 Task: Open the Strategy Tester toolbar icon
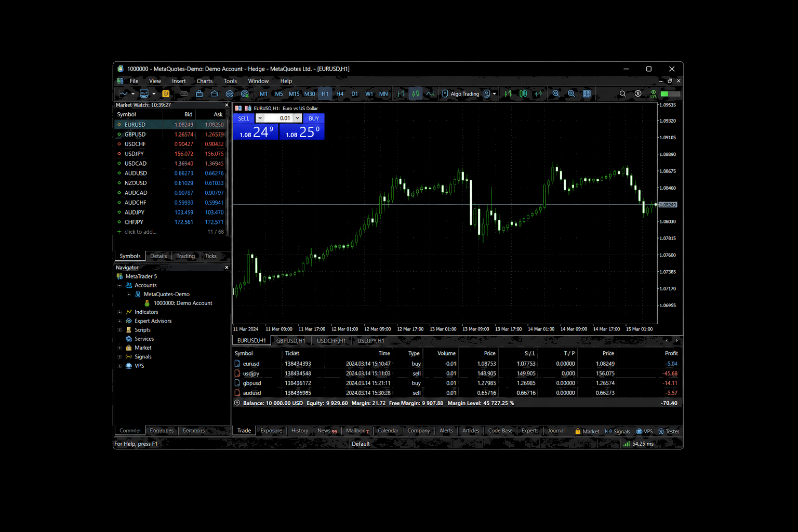pyautogui.click(x=245, y=94)
